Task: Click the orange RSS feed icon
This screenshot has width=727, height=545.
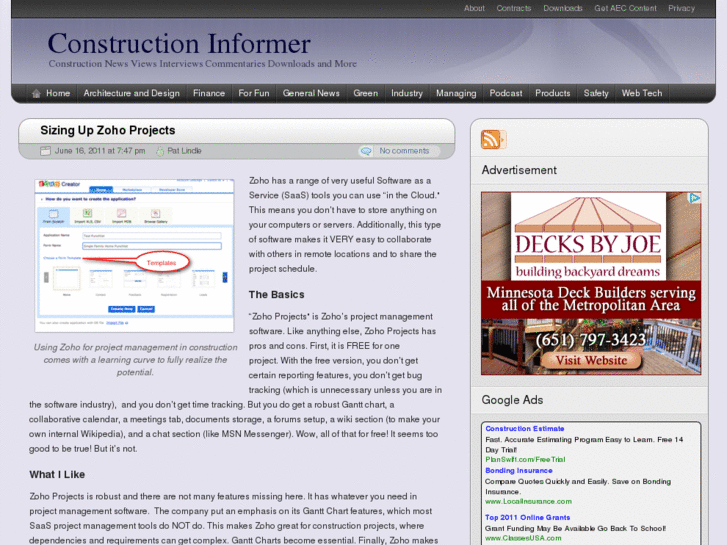Action: pos(493,140)
